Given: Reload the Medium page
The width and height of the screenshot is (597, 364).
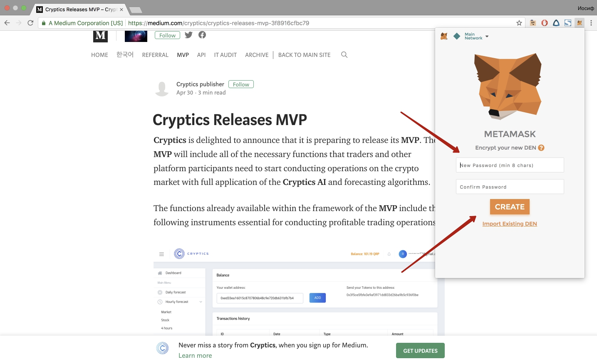Looking at the screenshot, I should pyautogui.click(x=30, y=23).
